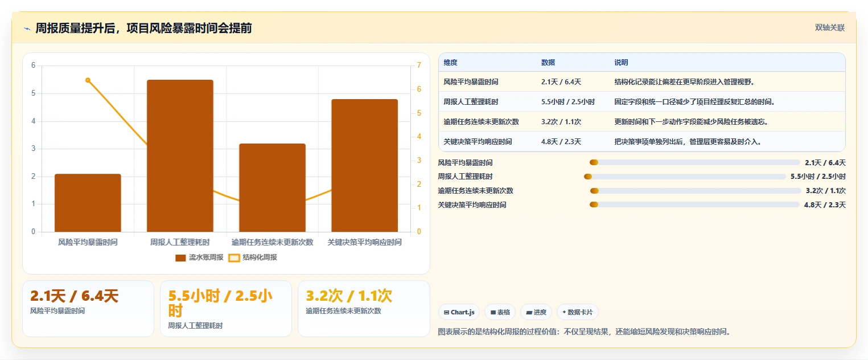This screenshot has width=868, height=360.
Task: Click the x-axis label 风险平均暴露时间
Action: [88, 242]
